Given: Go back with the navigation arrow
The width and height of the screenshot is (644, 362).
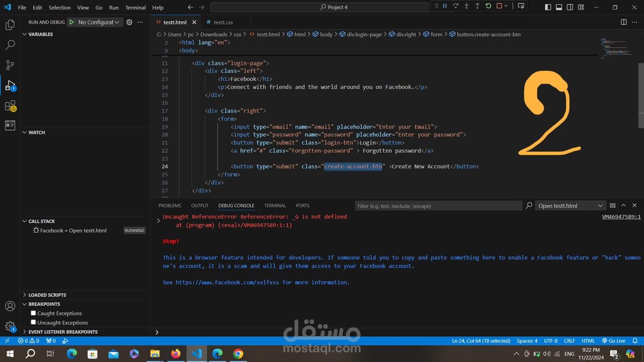Looking at the screenshot, I should tap(190, 7).
